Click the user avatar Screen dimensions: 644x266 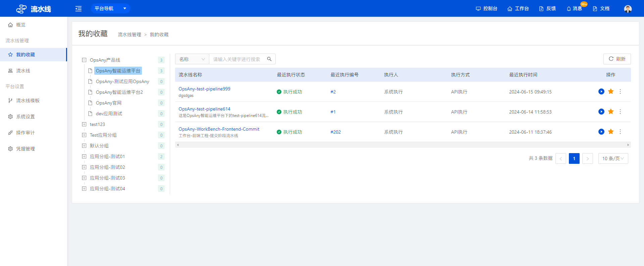(628, 9)
